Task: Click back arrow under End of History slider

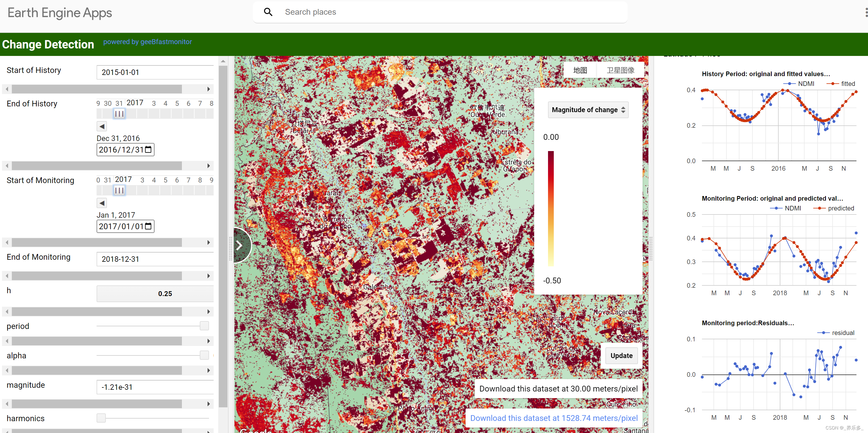Action: coord(102,126)
